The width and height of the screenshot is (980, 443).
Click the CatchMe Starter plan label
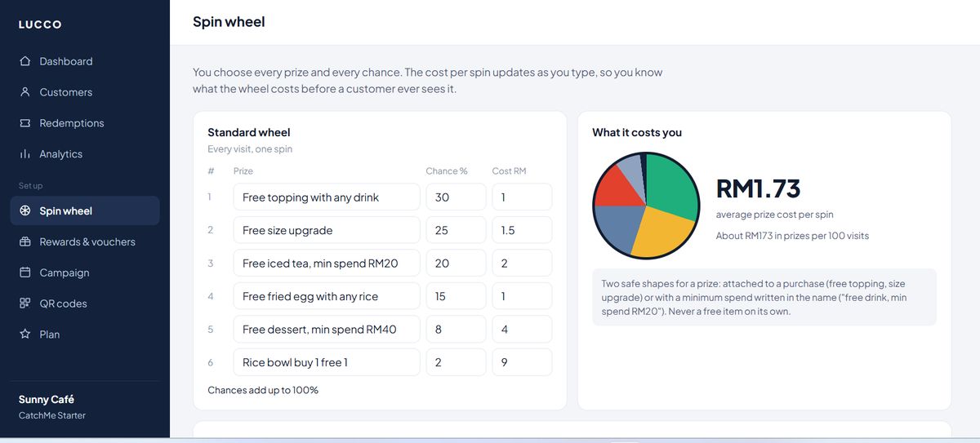click(x=52, y=415)
